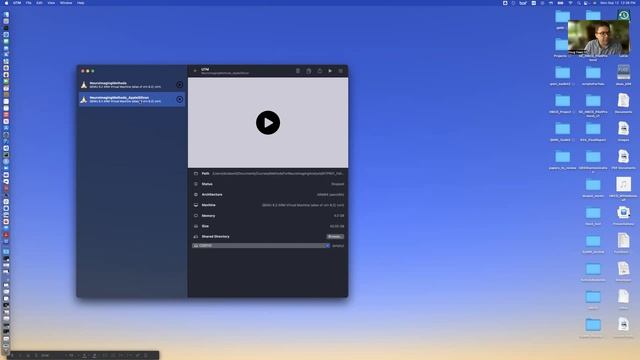Click the add (+) icon left of the UTM title
Viewport: 640px width, 360px height.
pyautogui.click(x=195, y=71)
